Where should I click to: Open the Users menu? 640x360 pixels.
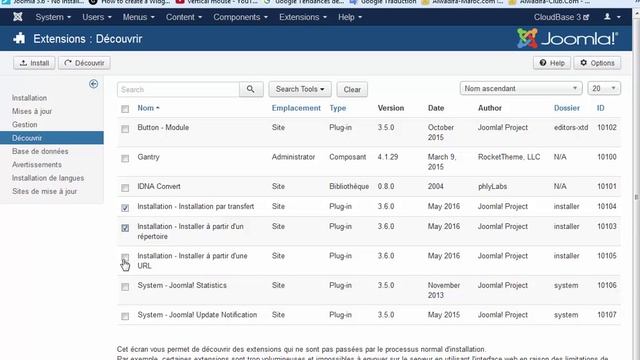coord(97,17)
